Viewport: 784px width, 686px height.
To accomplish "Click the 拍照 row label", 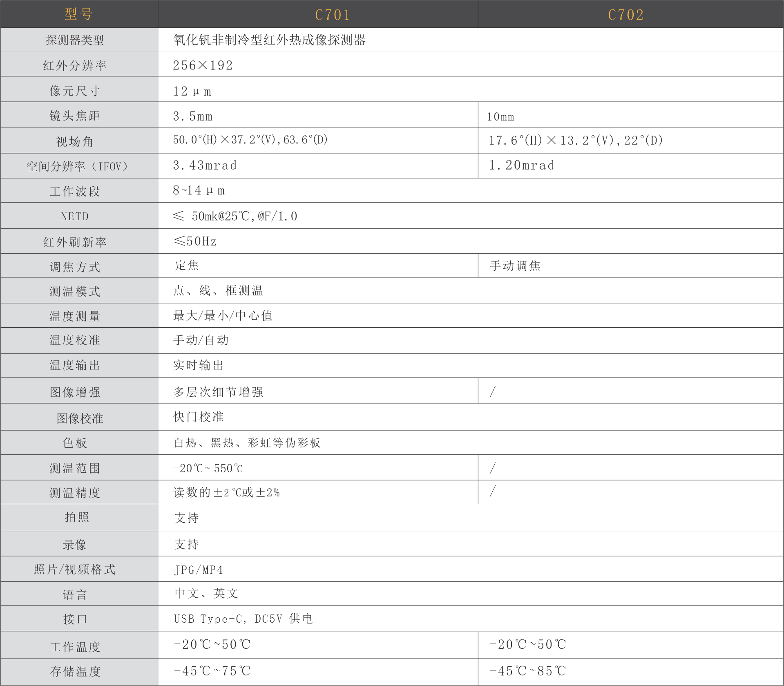I will point(77,517).
